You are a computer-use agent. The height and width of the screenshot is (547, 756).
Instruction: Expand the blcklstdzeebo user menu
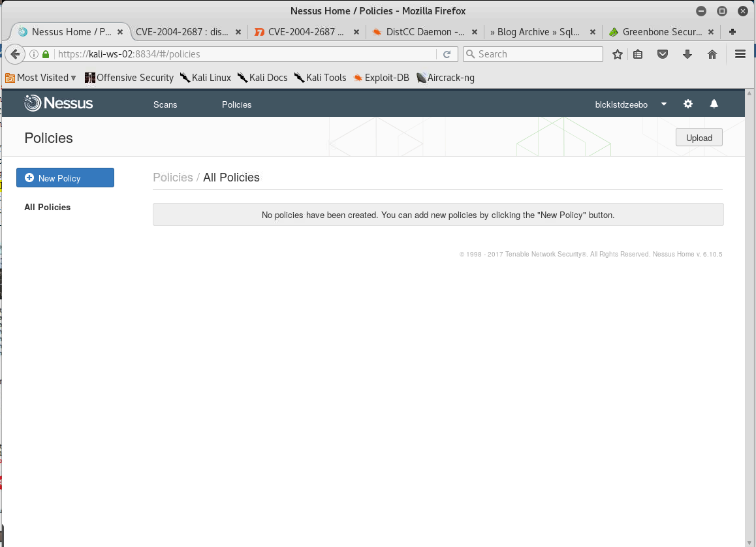point(631,104)
